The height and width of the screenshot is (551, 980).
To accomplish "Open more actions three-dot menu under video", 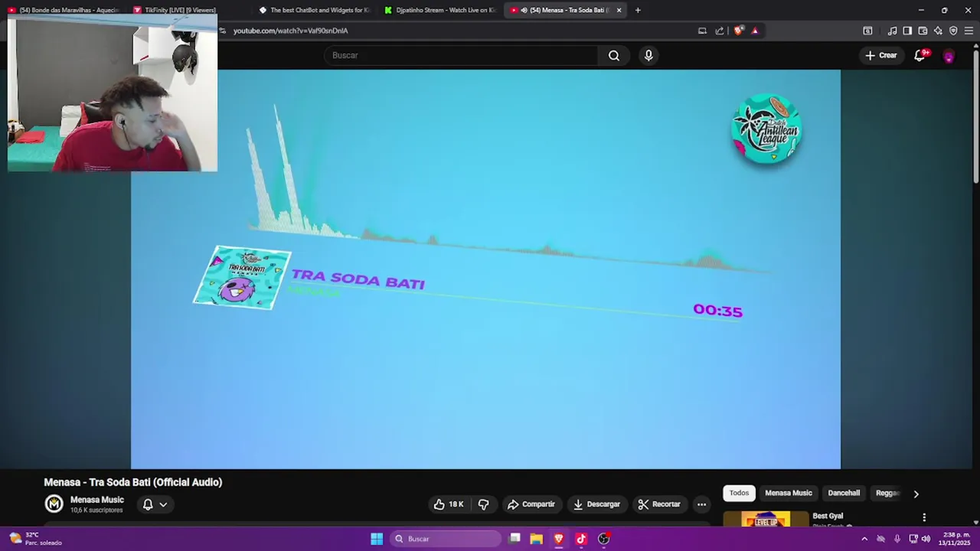I will click(701, 504).
